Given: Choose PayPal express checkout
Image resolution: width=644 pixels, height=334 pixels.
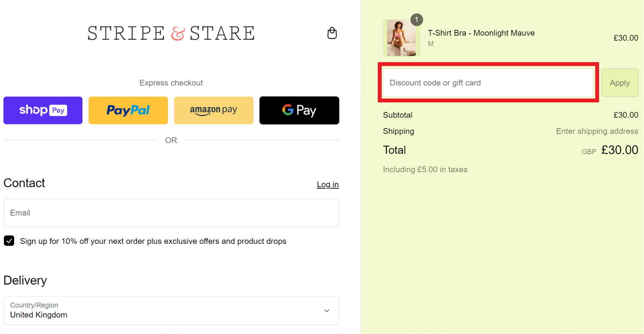Looking at the screenshot, I should coord(128,110).
